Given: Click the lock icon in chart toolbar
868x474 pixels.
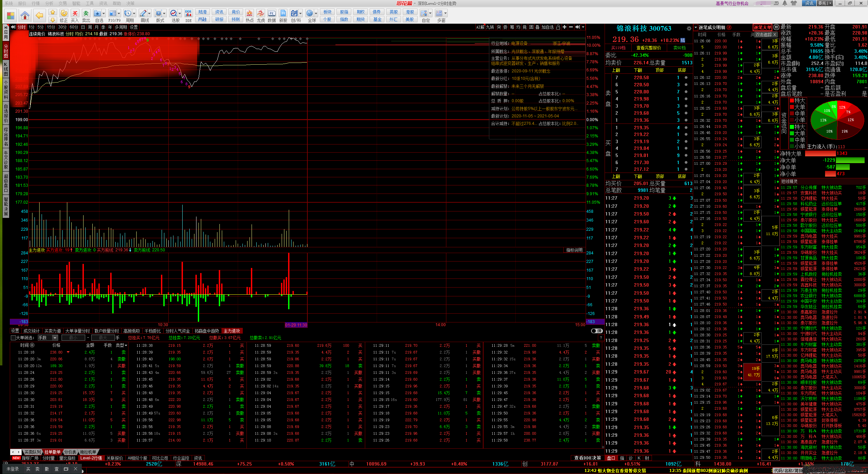Looking at the screenshot, I should click(558, 27).
